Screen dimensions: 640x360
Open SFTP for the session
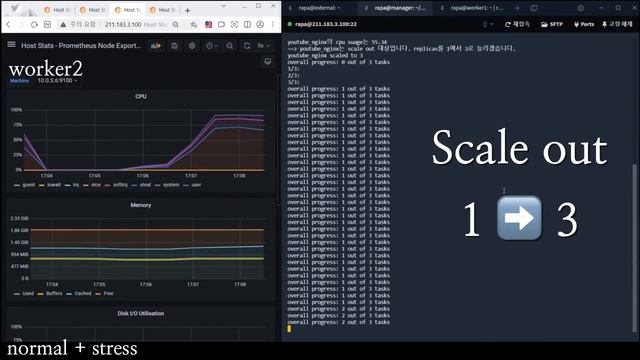(552, 24)
